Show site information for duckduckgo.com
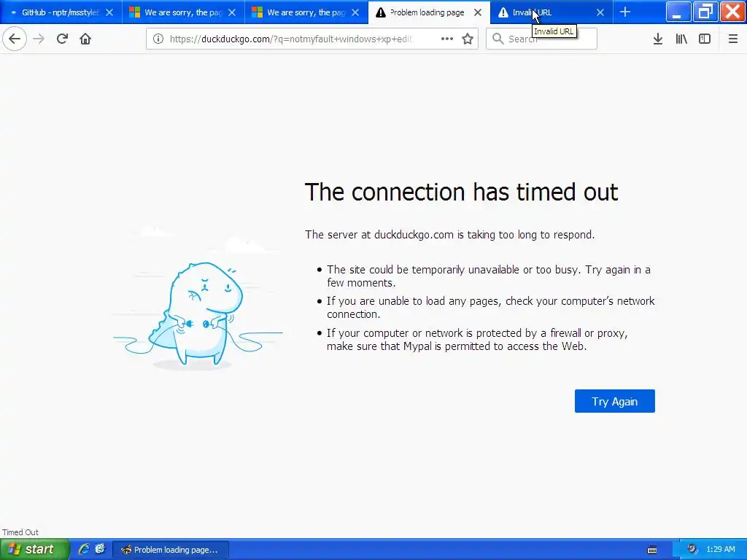This screenshot has height=560, width=747. pyautogui.click(x=158, y=39)
